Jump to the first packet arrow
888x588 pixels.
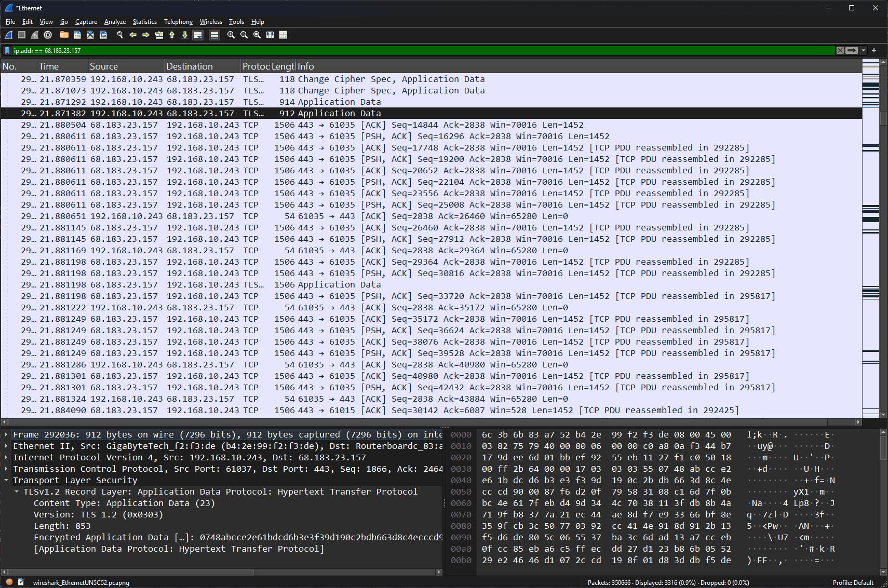click(172, 35)
